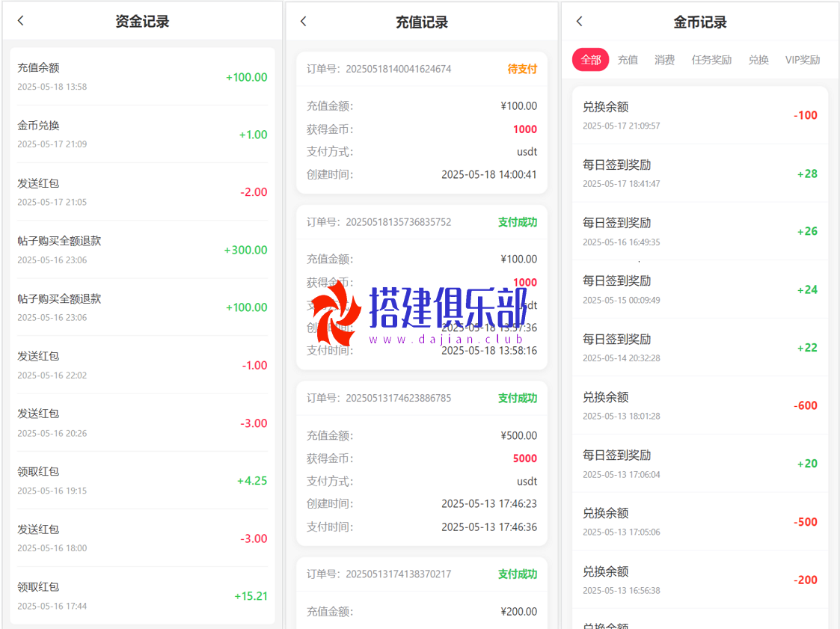The height and width of the screenshot is (629, 840).
Task: Select 发送红包 entry dated 2025-05-17 21:05
Action: click(143, 191)
